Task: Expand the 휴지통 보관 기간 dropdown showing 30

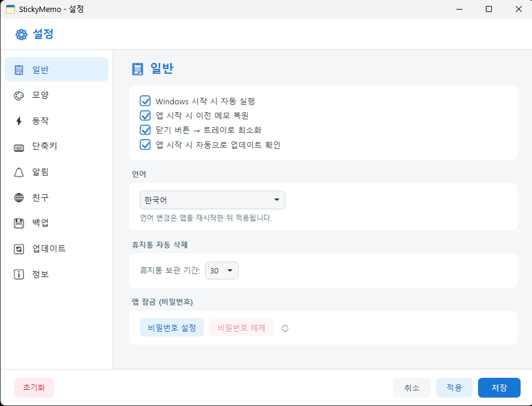Action: [222, 270]
